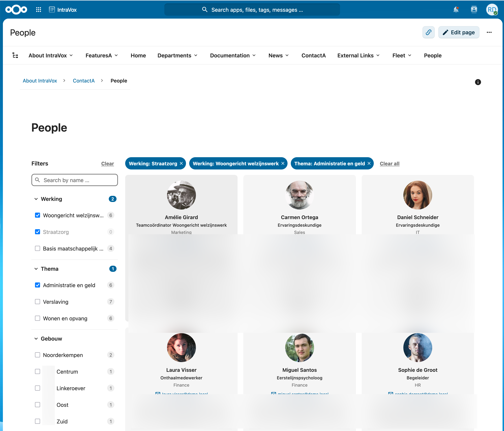Viewport: 504px width, 431px height.
Task: Open the RD user avatar menu
Action: coord(492,10)
